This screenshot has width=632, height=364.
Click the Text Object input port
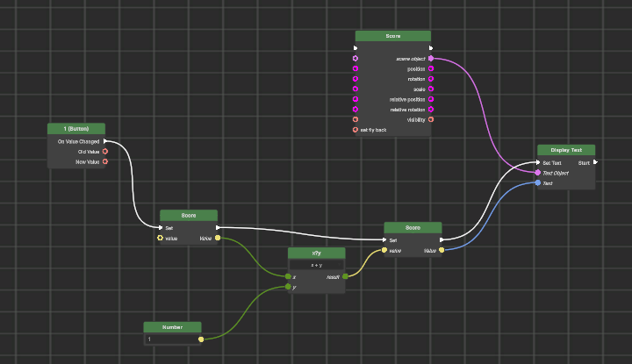point(537,173)
